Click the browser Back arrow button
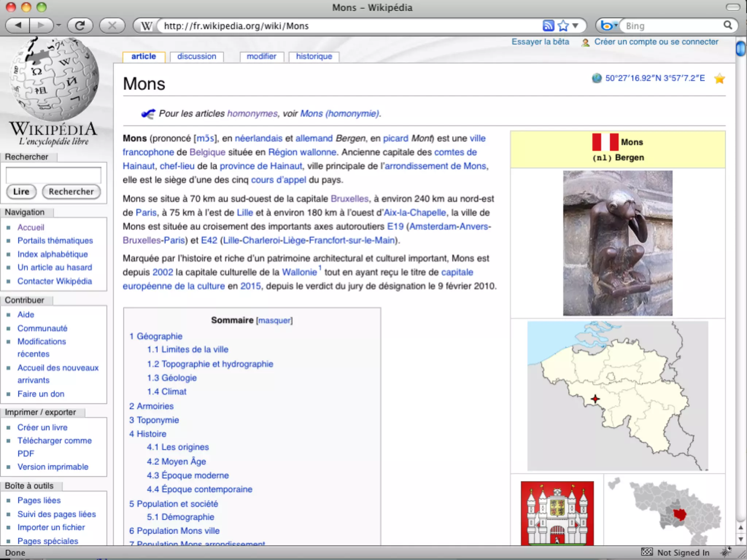 (18, 26)
